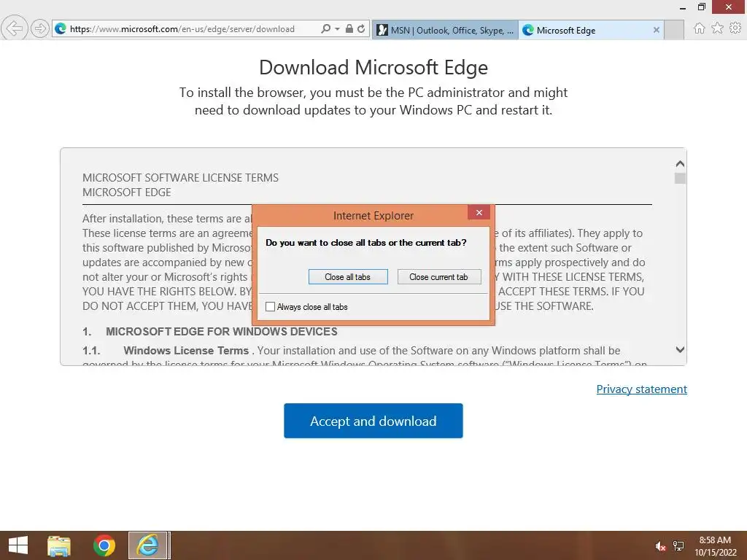This screenshot has height=560, width=747.
Task: Click the MICROSOFT EDGE FOR WINDOWS DEVICES heading
Action: (x=222, y=332)
